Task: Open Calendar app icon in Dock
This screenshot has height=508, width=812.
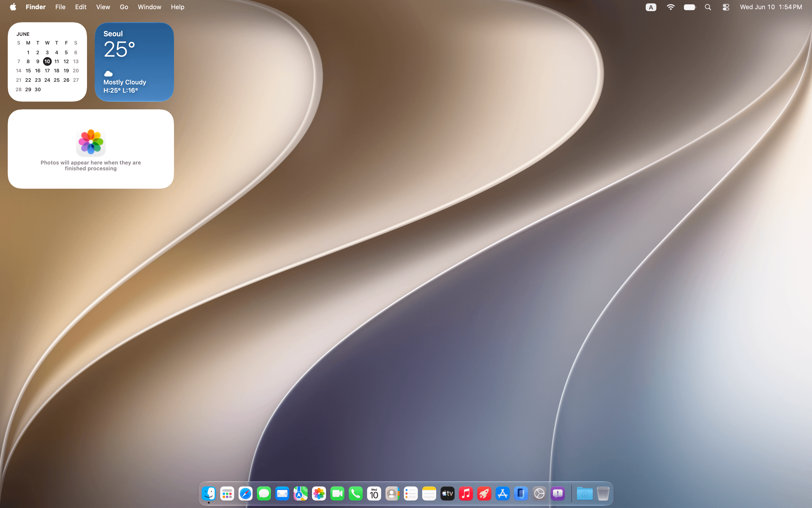Action: pos(374,493)
